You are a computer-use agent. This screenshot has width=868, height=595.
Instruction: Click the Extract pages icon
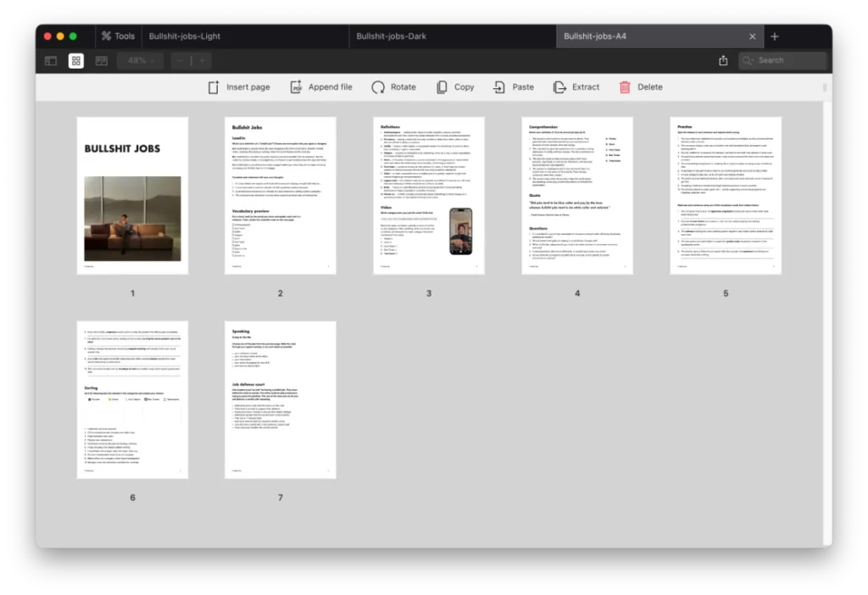tap(559, 87)
